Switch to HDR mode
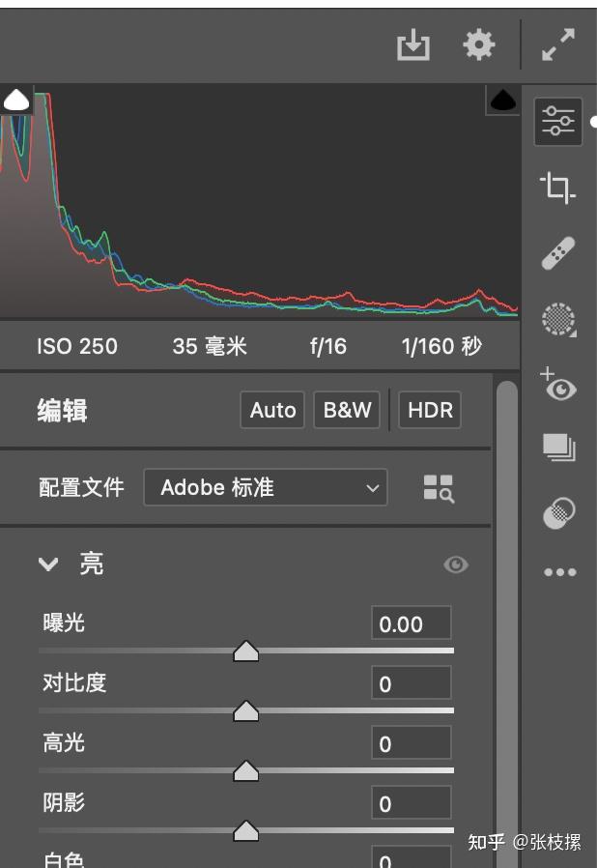Viewport: 597px width, 868px height. tap(429, 410)
